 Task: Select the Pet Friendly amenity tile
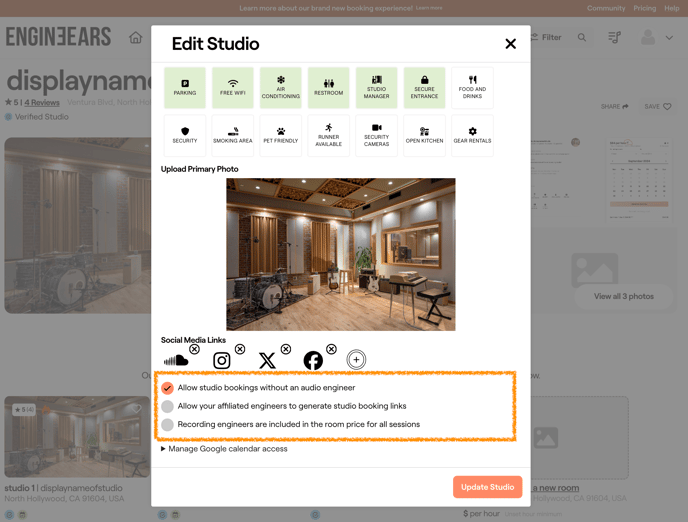(281, 135)
